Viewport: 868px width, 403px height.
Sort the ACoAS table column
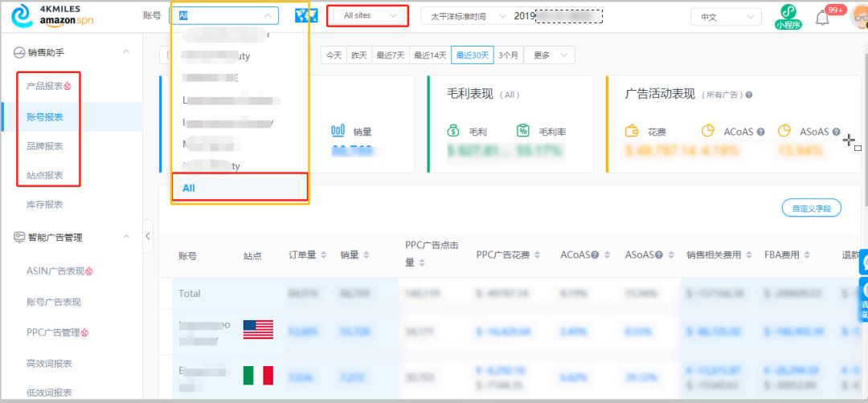607,255
